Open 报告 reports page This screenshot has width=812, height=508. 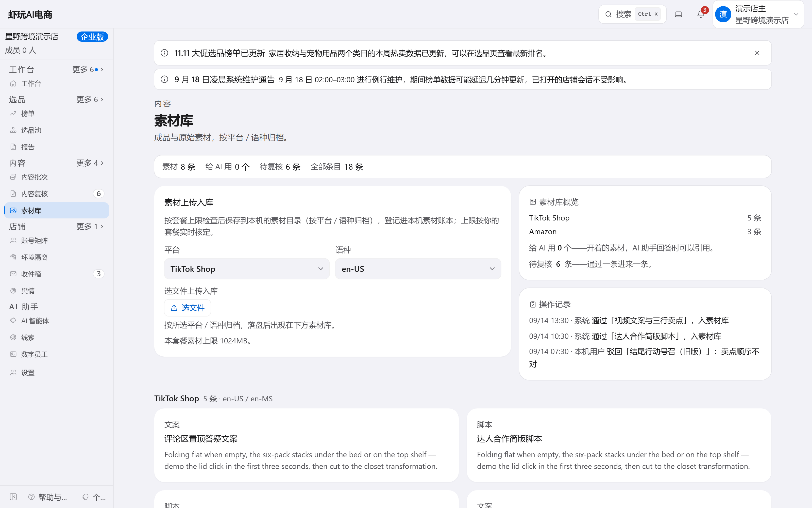point(56,147)
